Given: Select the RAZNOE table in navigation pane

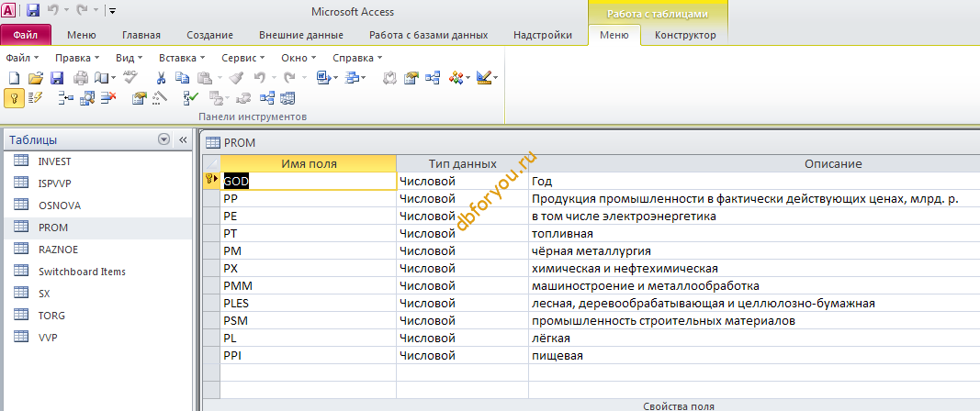Looking at the screenshot, I should (97, 250).
